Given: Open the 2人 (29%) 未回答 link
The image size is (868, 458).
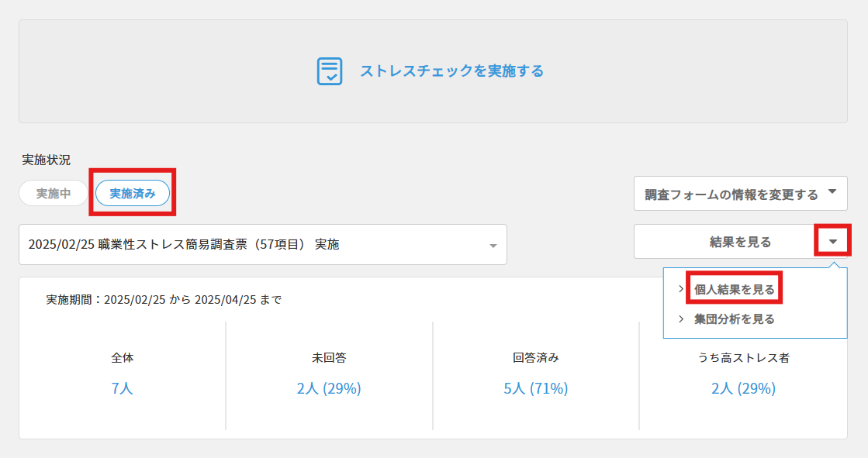Looking at the screenshot, I should pyautogui.click(x=329, y=388).
